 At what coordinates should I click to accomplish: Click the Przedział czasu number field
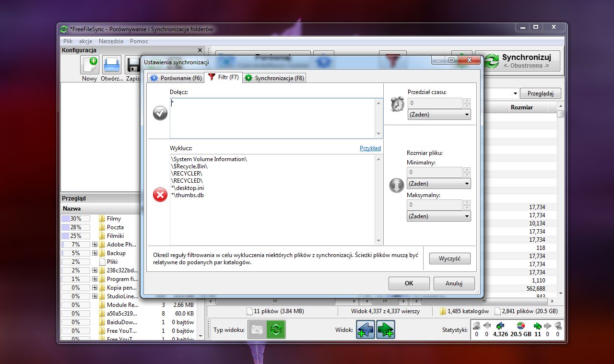point(435,103)
